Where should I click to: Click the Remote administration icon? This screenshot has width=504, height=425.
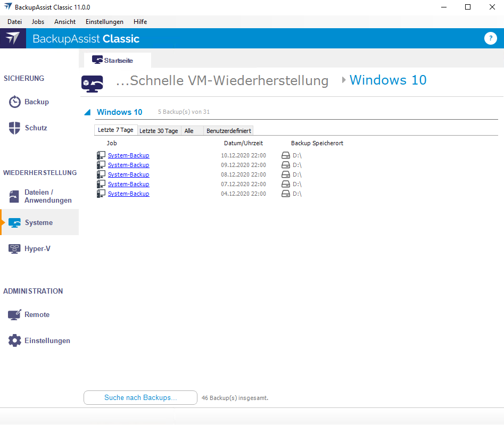(15, 315)
